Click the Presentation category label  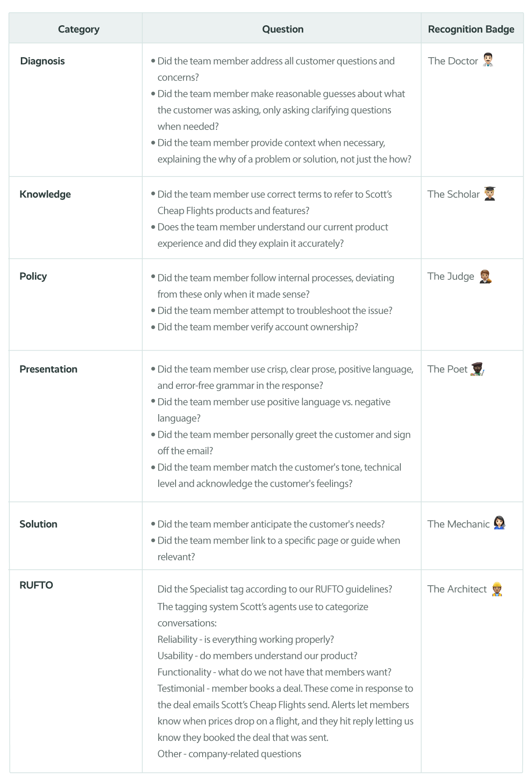coord(48,369)
